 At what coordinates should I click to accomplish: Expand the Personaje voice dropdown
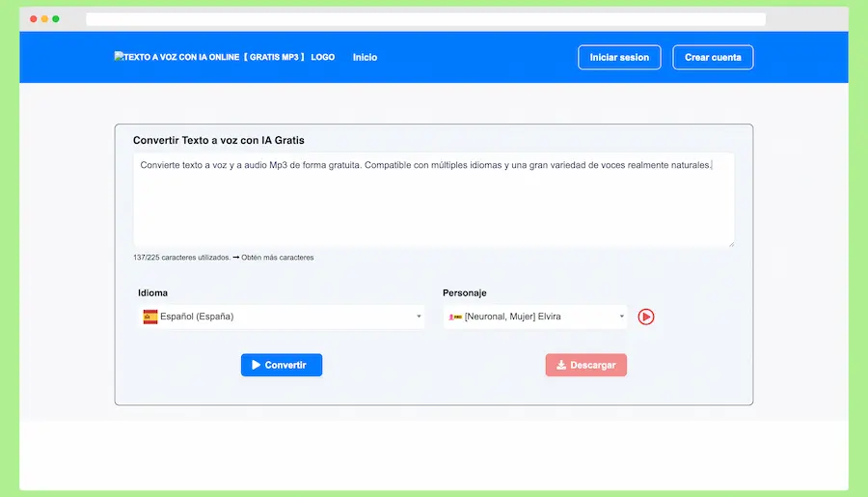[533, 317]
